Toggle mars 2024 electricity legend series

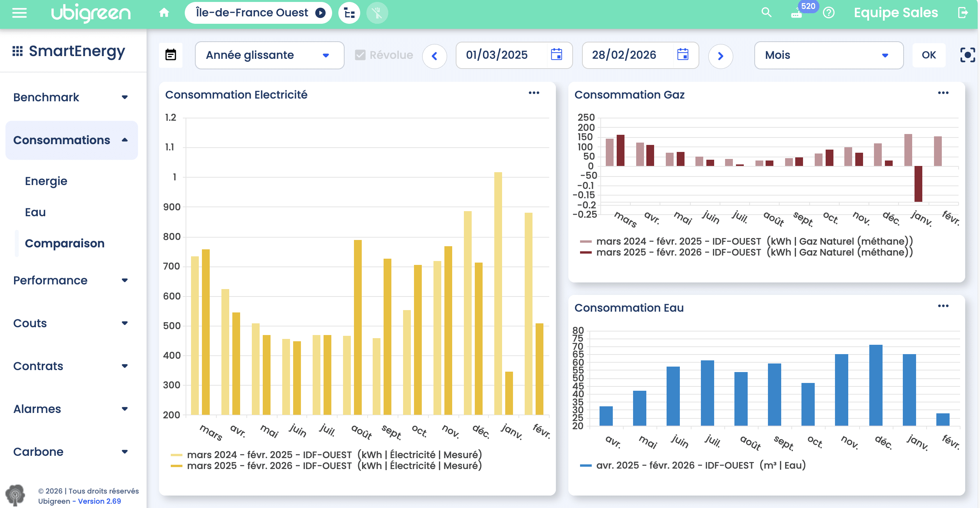tap(326, 455)
